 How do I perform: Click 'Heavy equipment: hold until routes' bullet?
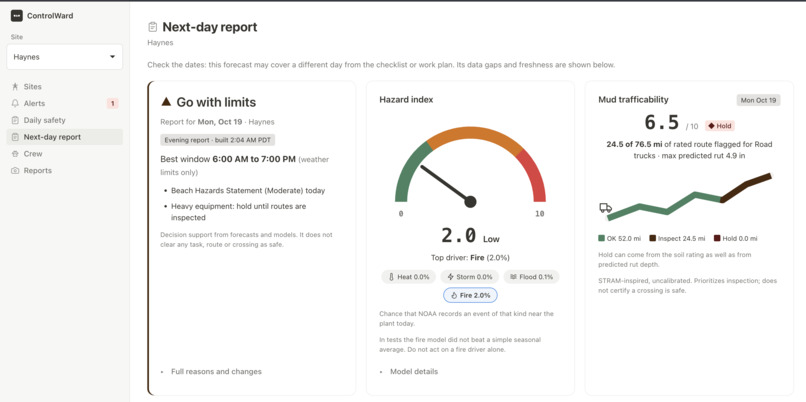(239, 212)
